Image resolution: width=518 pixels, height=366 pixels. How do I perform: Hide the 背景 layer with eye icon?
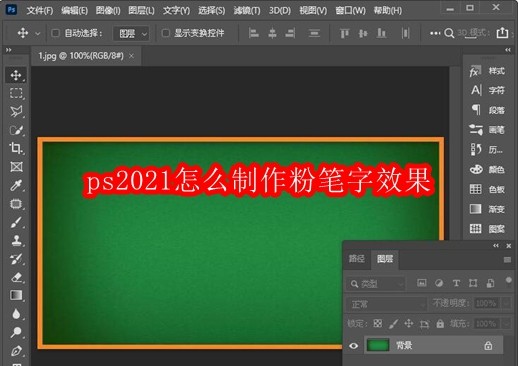354,346
